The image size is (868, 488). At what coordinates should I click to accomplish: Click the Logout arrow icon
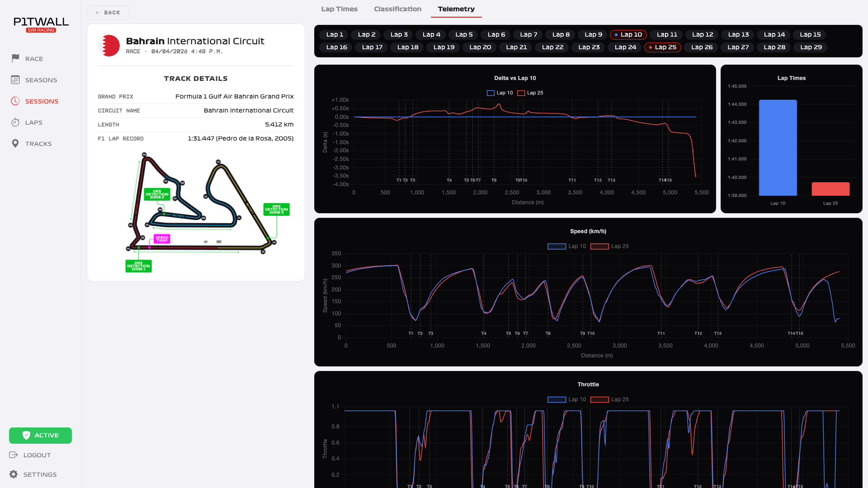[x=14, y=455]
